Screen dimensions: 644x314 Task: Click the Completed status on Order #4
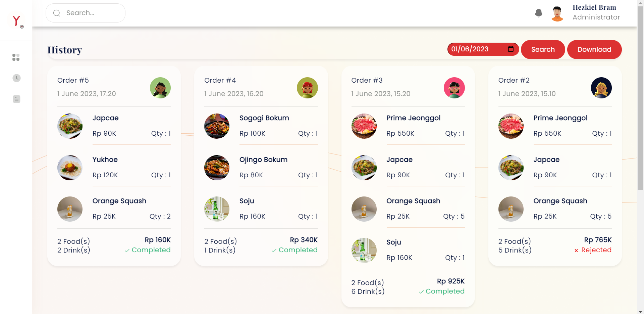point(294,250)
